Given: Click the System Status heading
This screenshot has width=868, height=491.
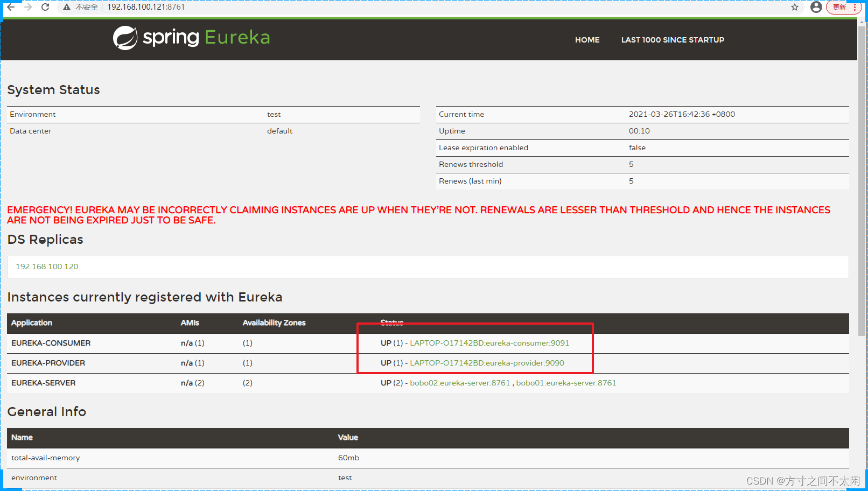Looking at the screenshot, I should click(x=53, y=90).
